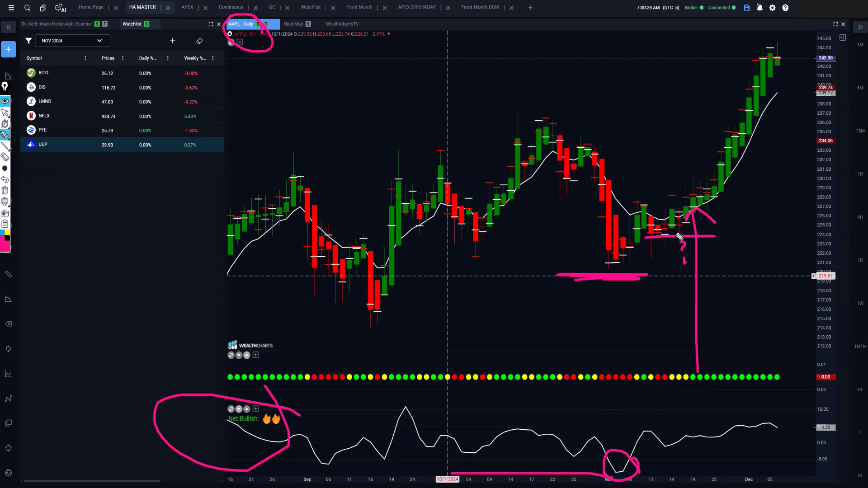Image resolution: width=868 pixels, height=488 pixels.
Task: Open the chart side panel layout icon
Action: point(843,38)
